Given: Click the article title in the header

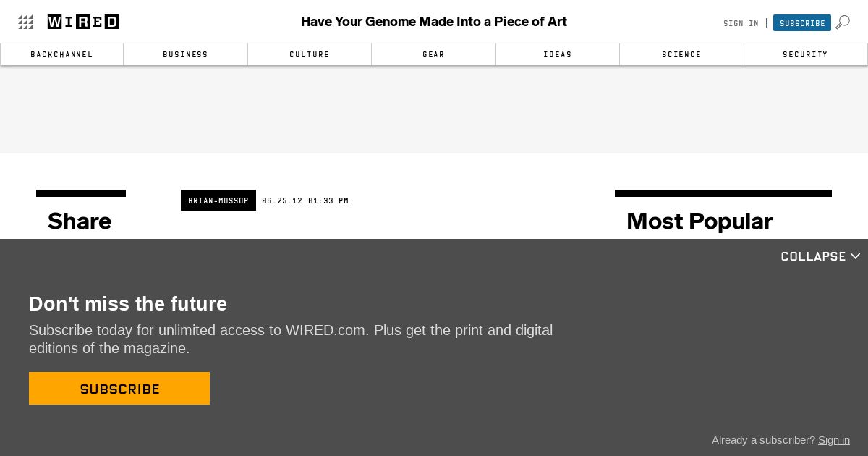Looking at the screenshot, I should [434, 22].
